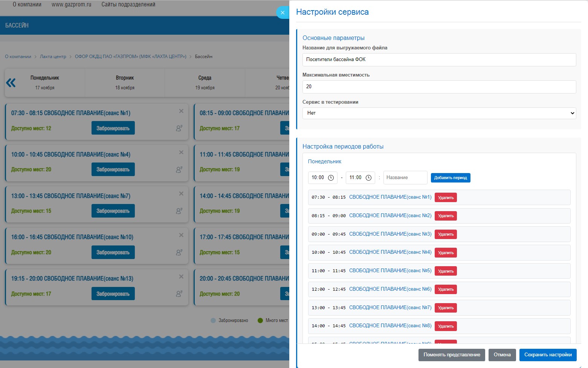Open 'Сайты подразделений' top menu item
This screenshot has width=588, height=368.
click(x=128, y=5)
